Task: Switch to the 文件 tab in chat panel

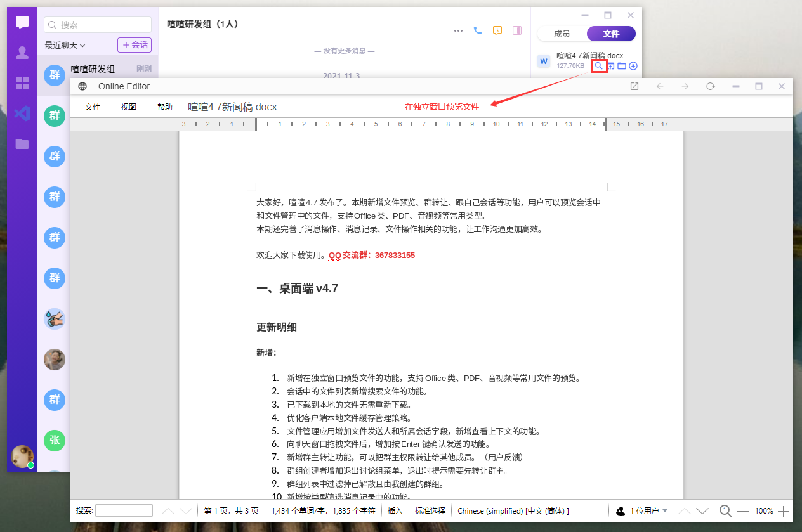Action: tap(611, 34)
